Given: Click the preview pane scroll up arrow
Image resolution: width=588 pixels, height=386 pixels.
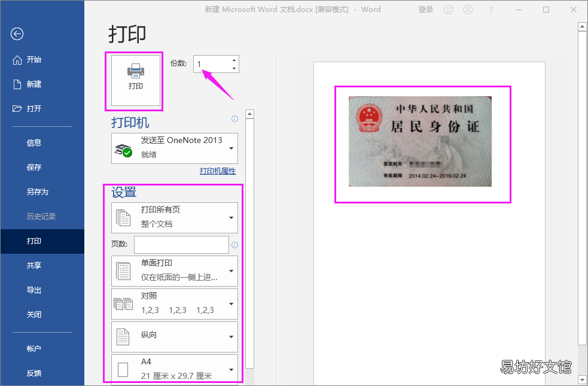Looking at the screenshot, I should coord(582,27).
